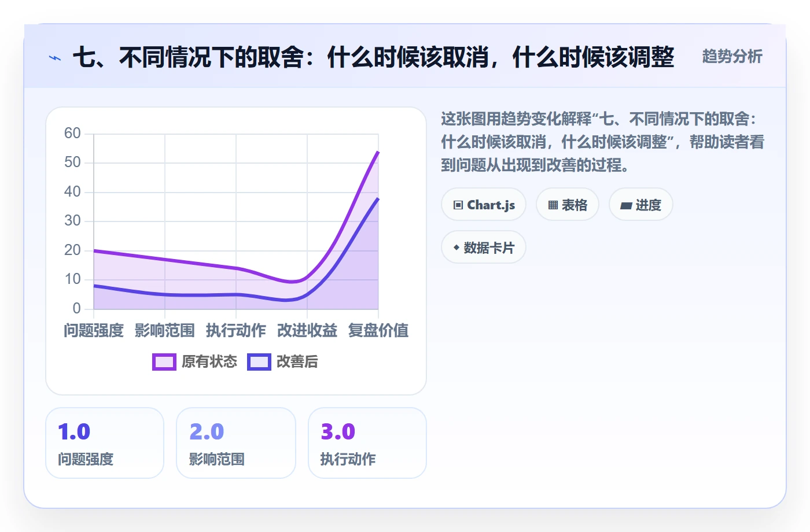
Task: Click the 问题强度 x-axis label
Action: (94, 331)
